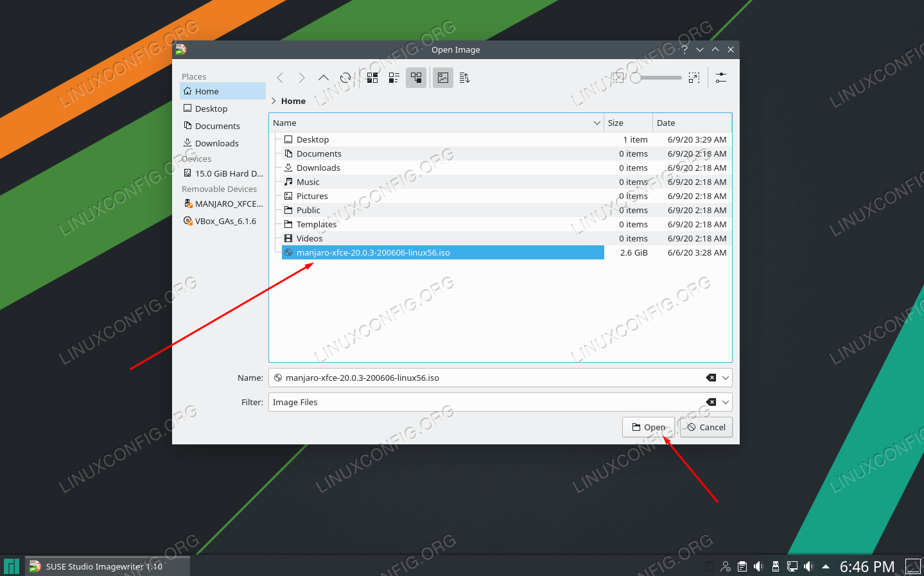Select the Downloads folder in file list
The height and width of the screenshot is (576, 924).
point(442,168)
